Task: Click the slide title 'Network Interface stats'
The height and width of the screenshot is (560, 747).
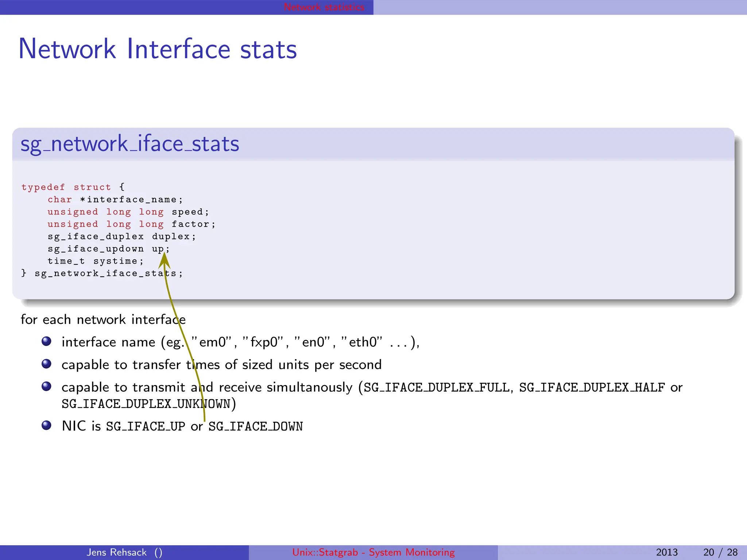Action: click(x=158, y=49)
